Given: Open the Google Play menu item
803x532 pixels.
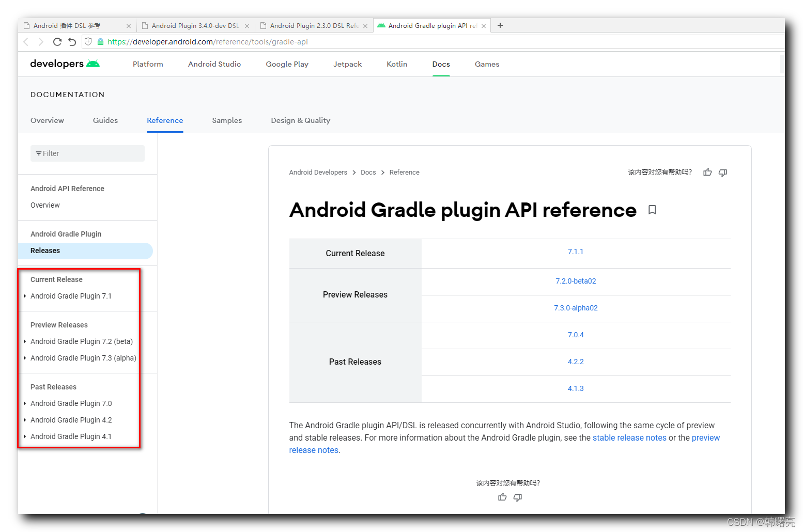Looking at the screenshot, I should pyautogui.click(x=287, y=64).
